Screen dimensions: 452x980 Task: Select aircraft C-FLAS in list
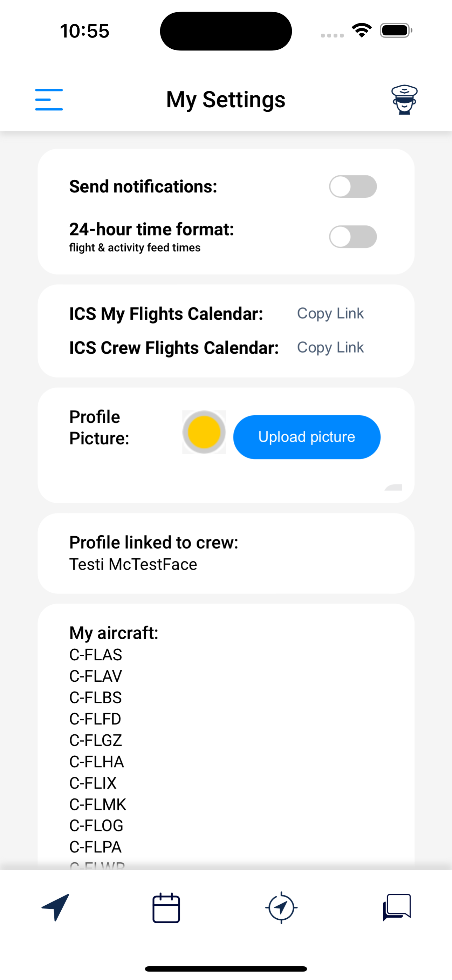click(x=96, y=655)
